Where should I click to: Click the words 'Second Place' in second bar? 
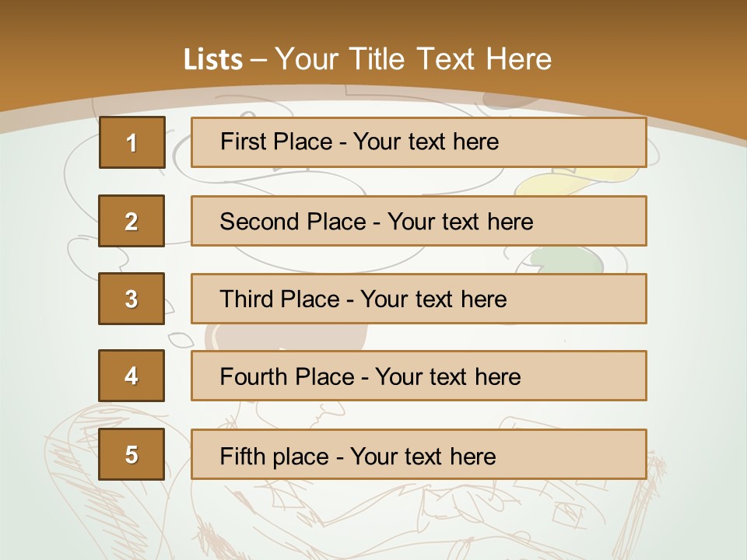[x=293, y=222]
